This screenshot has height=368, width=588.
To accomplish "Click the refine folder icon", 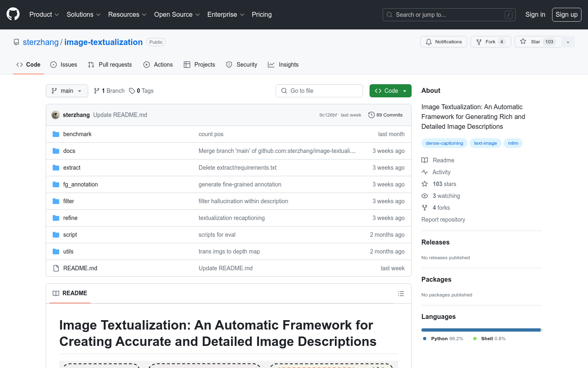I will pos(56,218).
